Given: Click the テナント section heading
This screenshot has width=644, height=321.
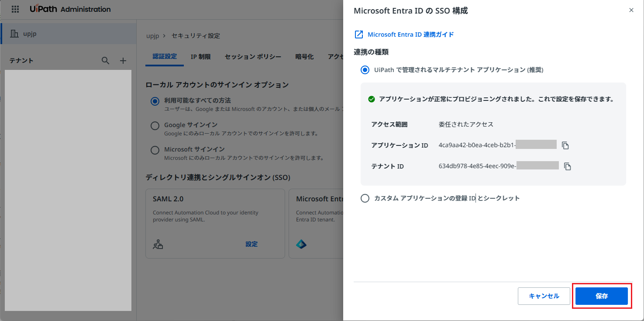Looking at the screenshot, I should 21,61.
